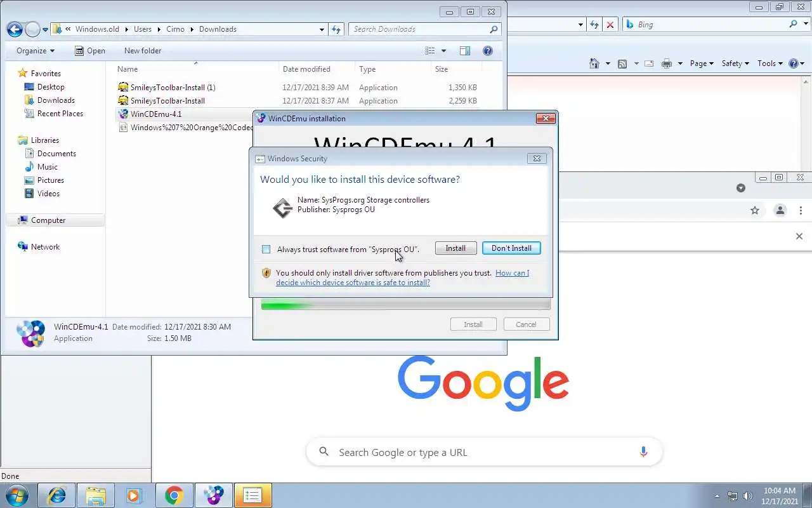The width and height of the screenshot is (812, 508).
Task: Click Internet Explorer search magnifier icon
Action: click(x=794, y=25)
